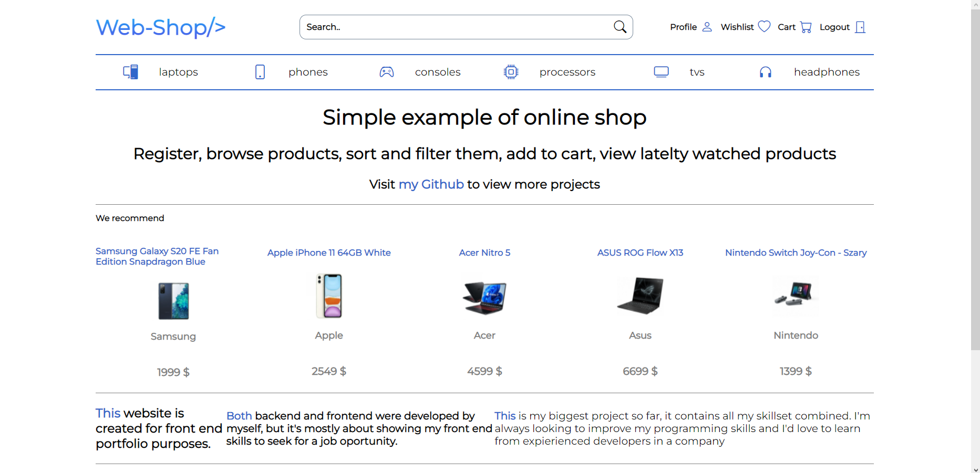
Task: Click the Acer brand label
Action: click(484, 335)
